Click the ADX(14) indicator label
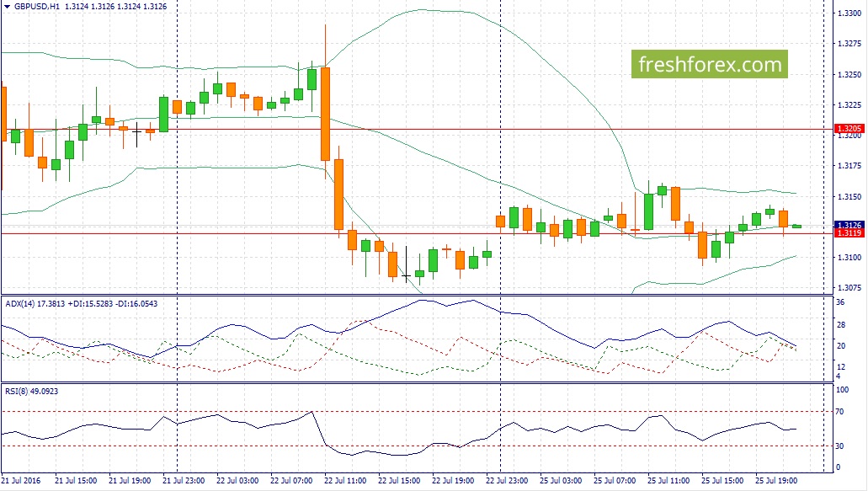 (20, 304)
